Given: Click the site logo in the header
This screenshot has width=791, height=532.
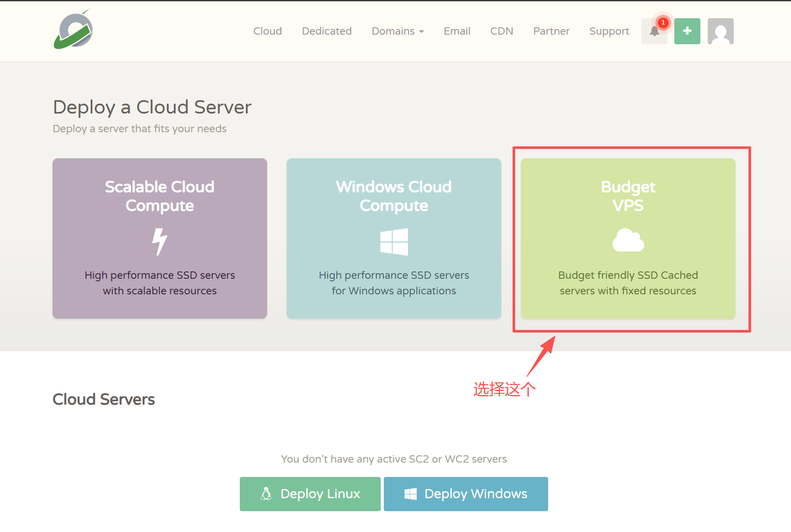Looking at the screenshot, I should [73, 30].
